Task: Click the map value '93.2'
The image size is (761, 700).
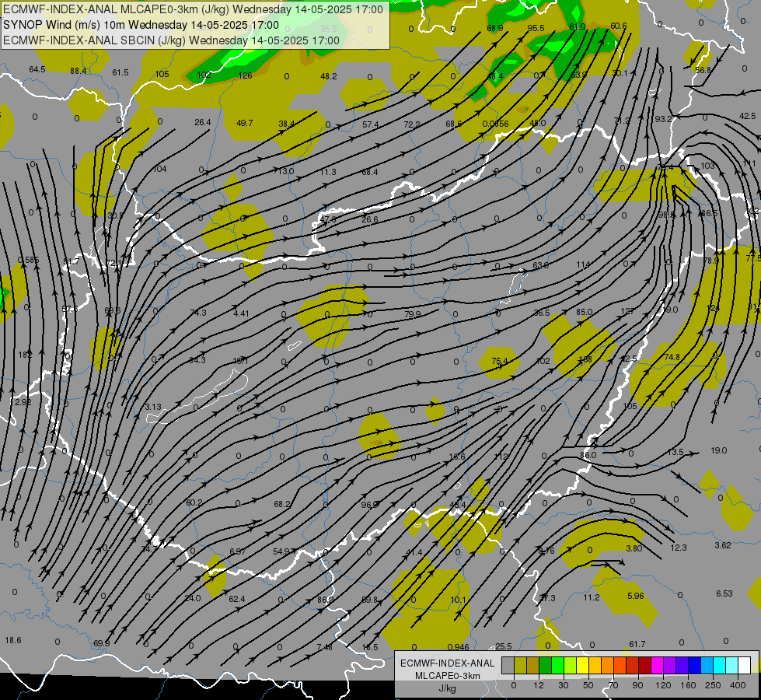Action: [x=664, y=119]
